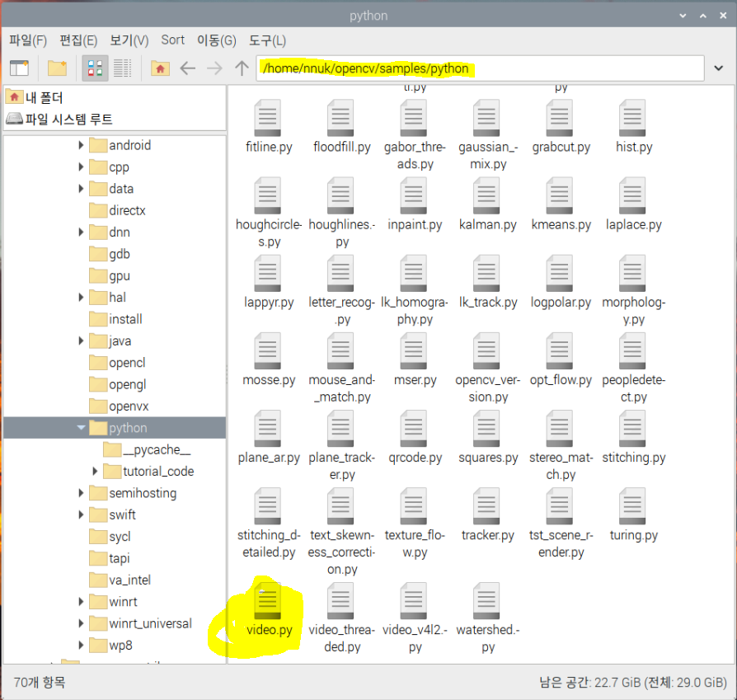The height and width of the screenshot is (700, 737).
Task: Expand the data folder node
Action: pos(81,189)
